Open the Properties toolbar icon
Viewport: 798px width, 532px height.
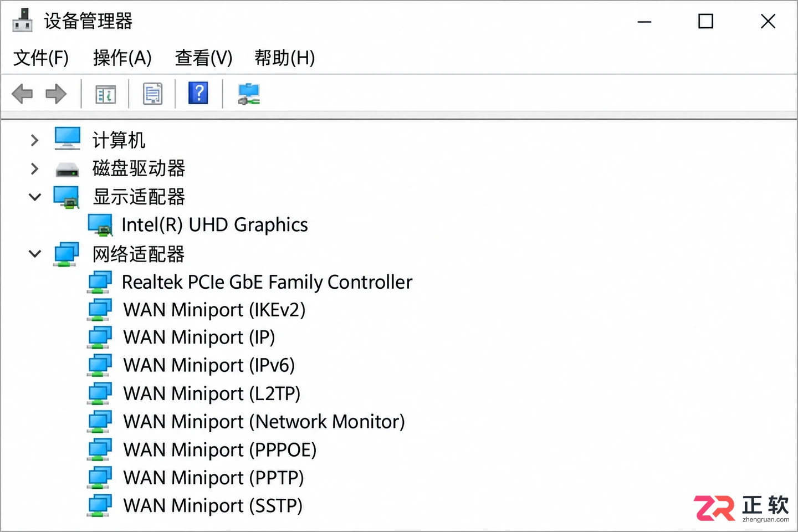coord(152,94)
